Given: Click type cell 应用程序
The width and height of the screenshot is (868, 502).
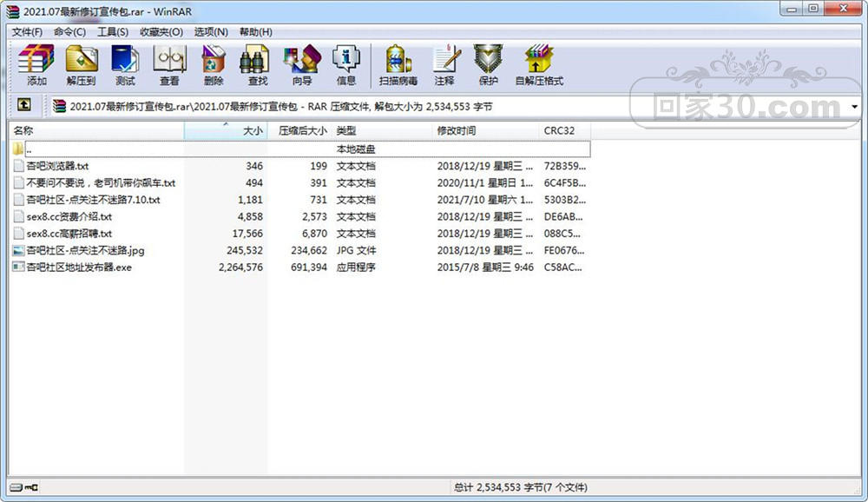Looking at the screenshot, I should pyautogui.click(x=356, y=268).
